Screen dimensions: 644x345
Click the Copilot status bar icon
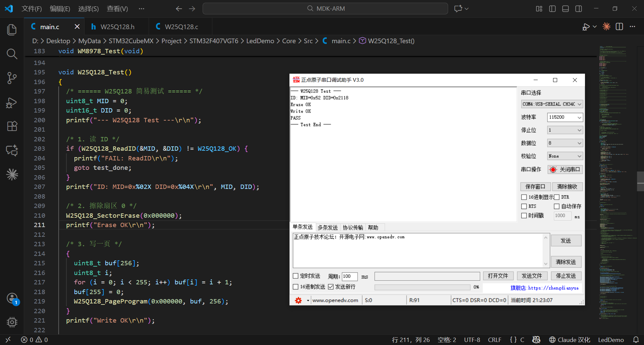click(536, 340)
